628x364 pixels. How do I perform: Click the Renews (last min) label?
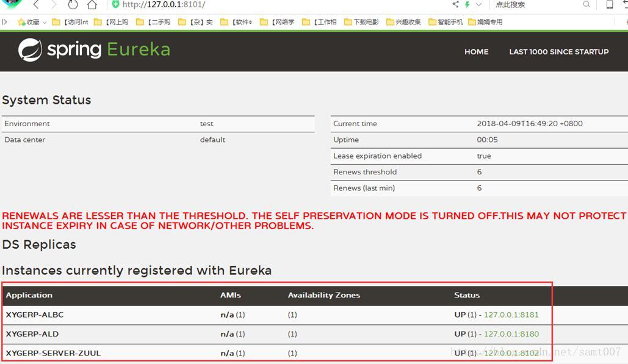click(x=364, y=188)
